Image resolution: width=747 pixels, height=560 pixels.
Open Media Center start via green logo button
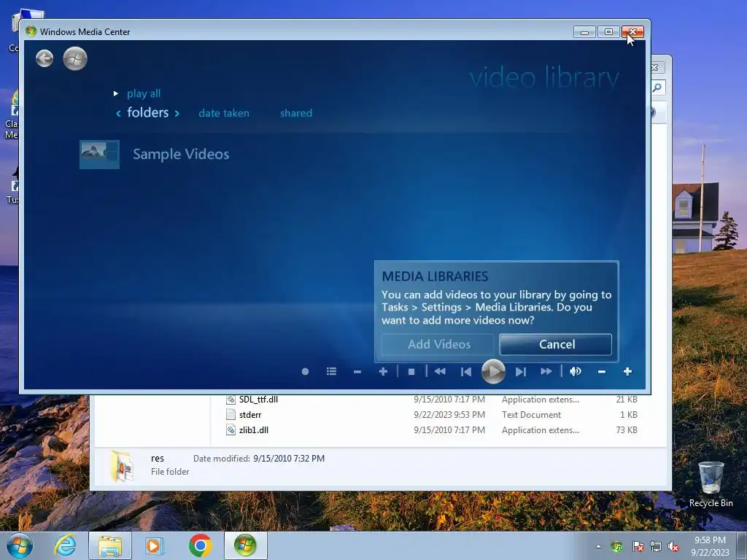pyautogui.click(x=75, y=58)
